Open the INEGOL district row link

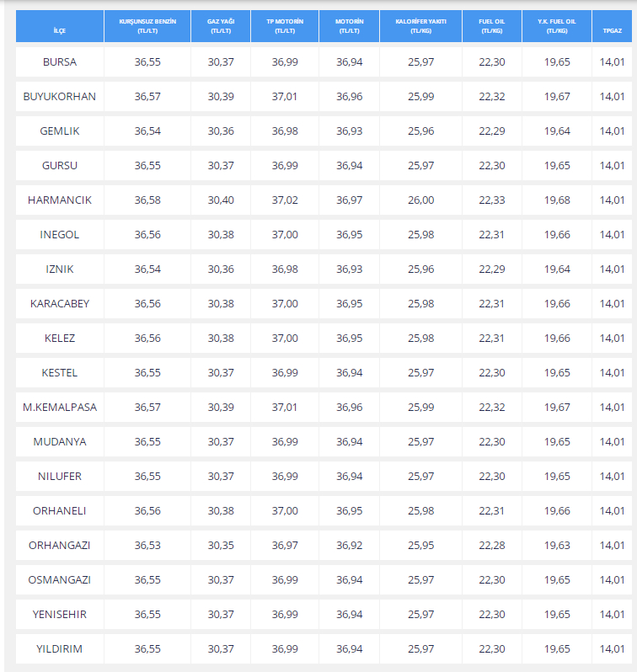(59, 235)
